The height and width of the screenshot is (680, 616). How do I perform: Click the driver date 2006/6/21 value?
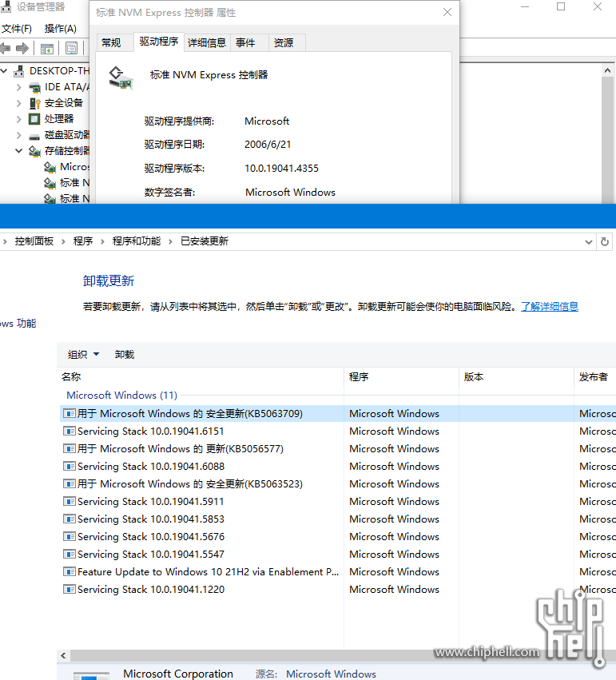tap(268, 145)
